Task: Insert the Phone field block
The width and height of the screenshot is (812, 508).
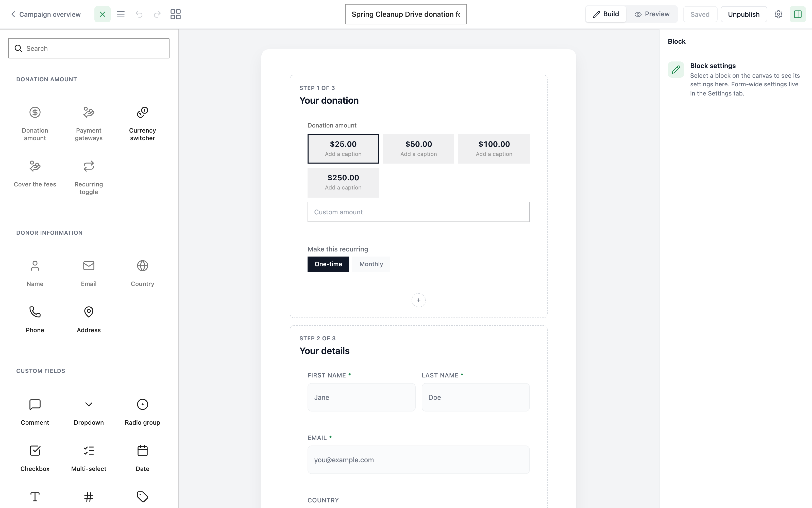Action: [35, 320]
